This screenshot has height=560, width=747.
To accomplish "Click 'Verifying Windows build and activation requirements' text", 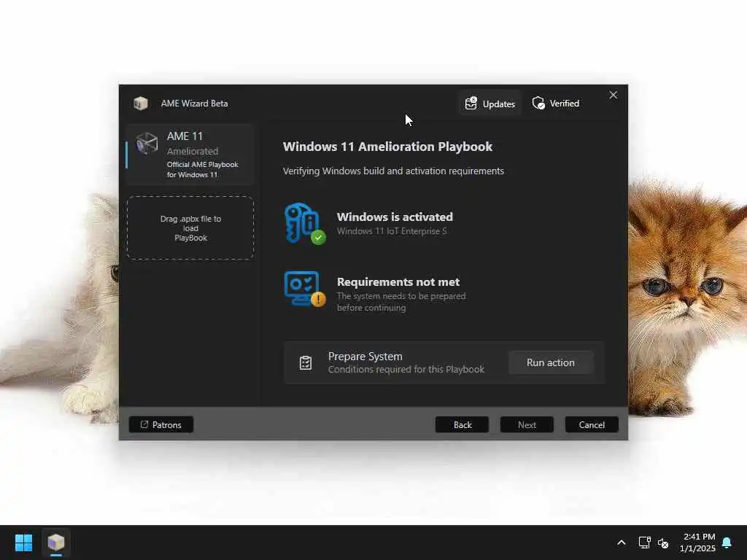I will pos(393,171).
